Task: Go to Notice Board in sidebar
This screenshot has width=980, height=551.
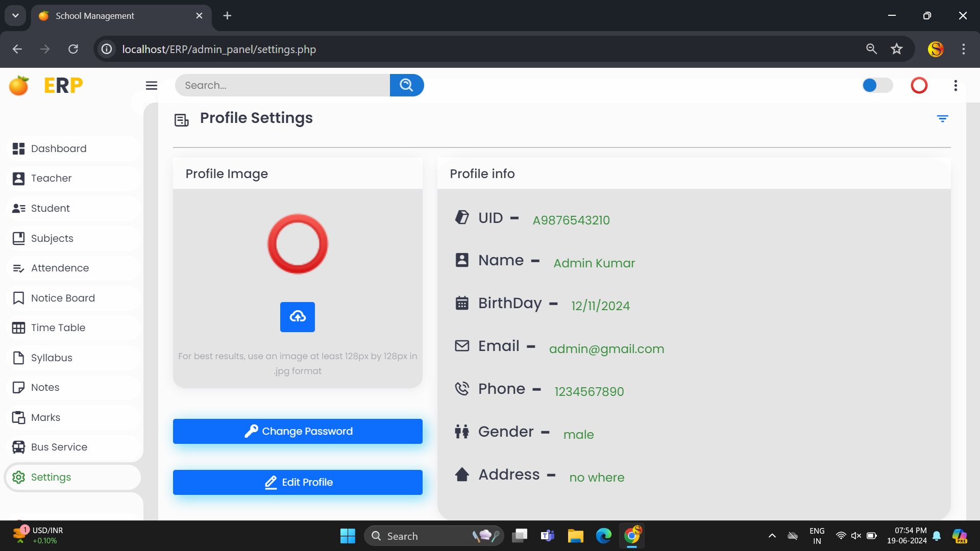Action: click(x=63, y=298)
